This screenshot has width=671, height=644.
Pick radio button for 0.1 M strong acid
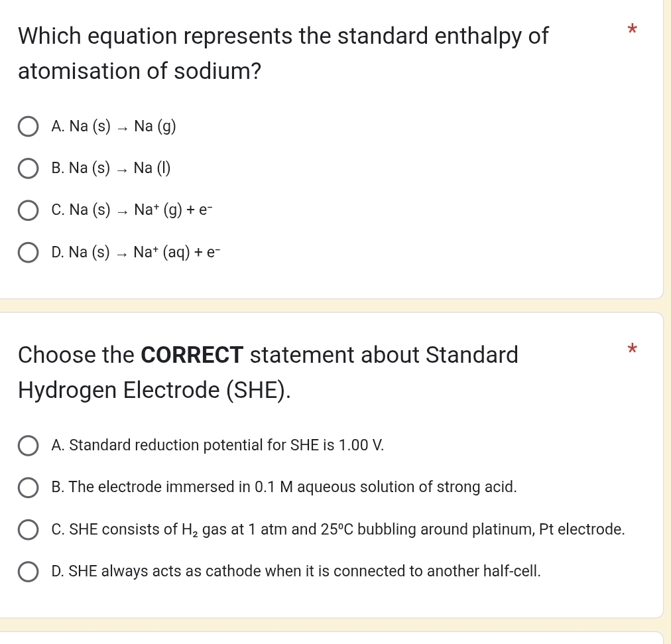point(27,487)
